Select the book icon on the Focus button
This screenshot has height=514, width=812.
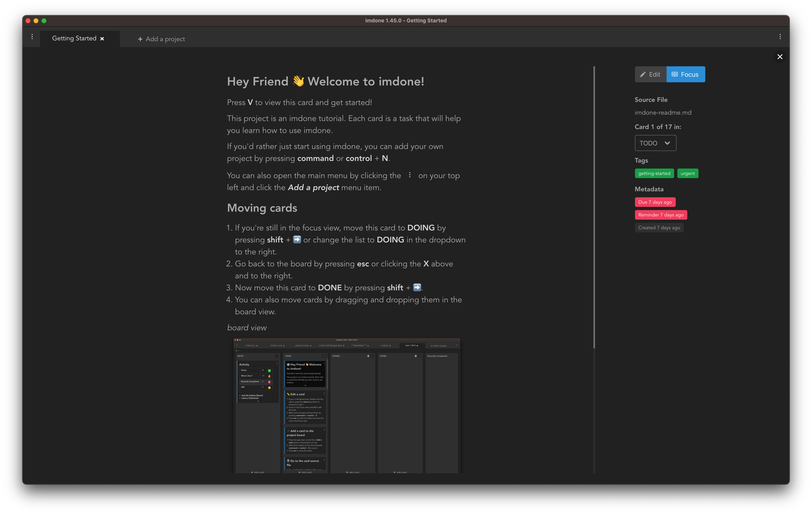pyautogui.click(x=674, y=74)
